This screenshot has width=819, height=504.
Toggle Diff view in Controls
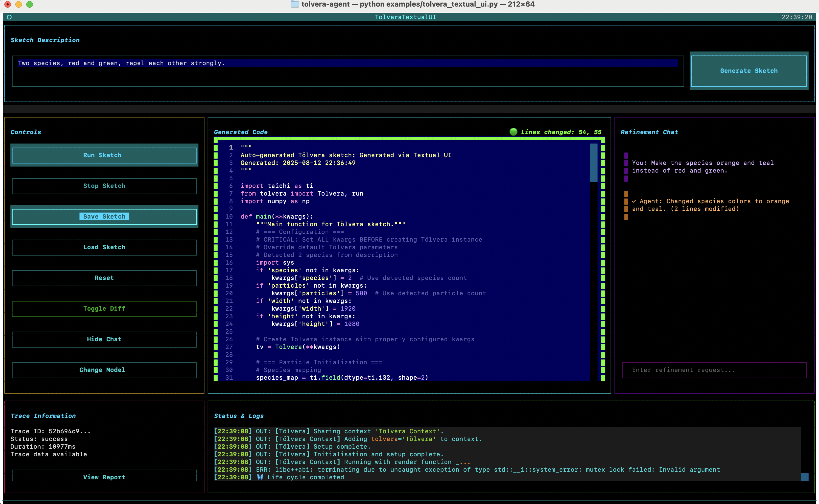click(104, 309)
